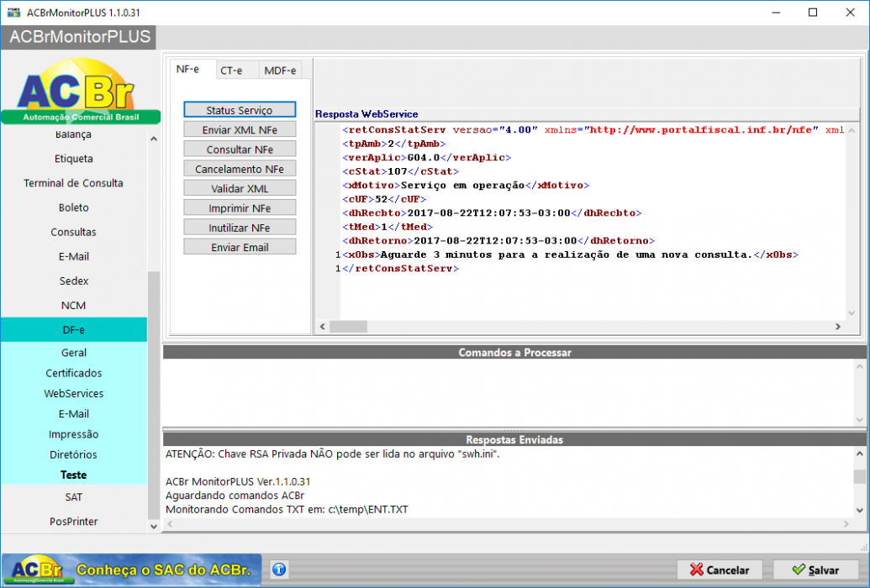Click the right arrow of XML response scrollbar

(x=838, y=327)
